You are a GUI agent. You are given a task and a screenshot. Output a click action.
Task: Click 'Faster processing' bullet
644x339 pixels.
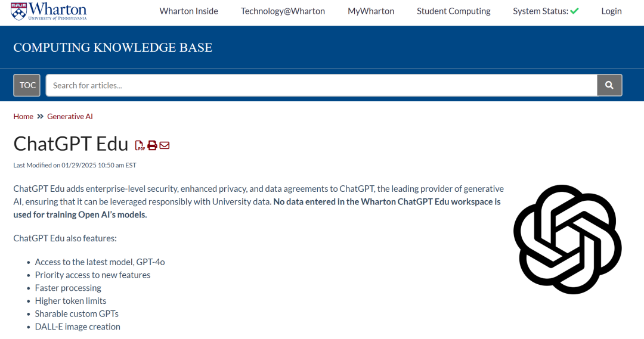point(68,288)
